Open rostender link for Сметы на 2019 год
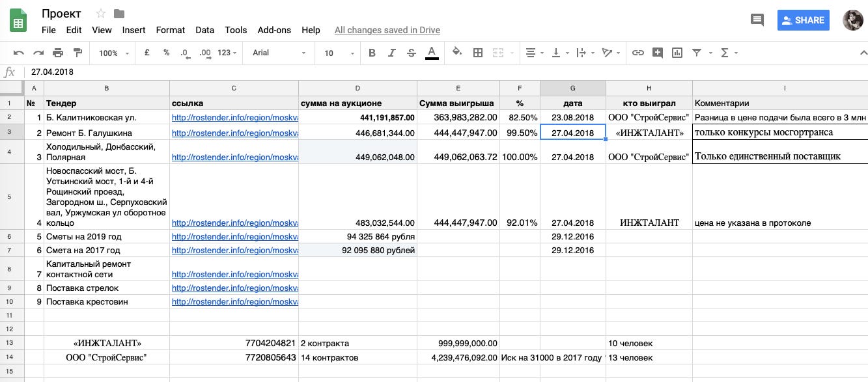868x382 pixels. tap(234, 236)
